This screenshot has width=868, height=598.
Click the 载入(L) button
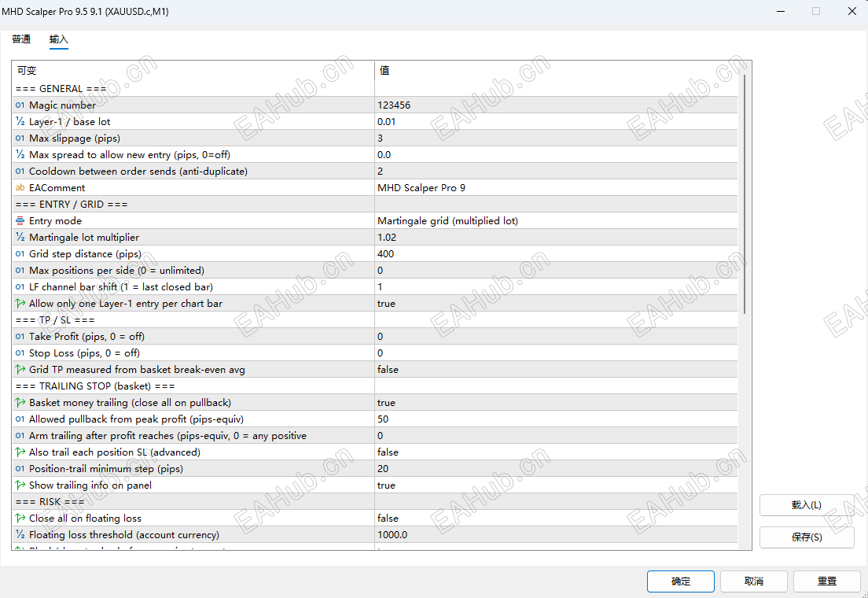(x=807, y=505)
